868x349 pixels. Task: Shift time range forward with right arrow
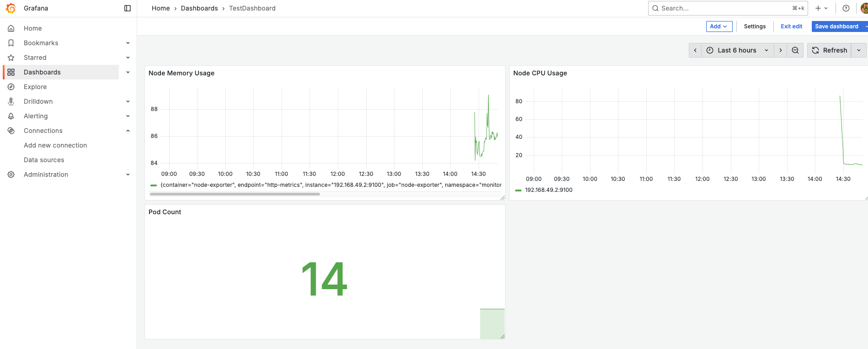point(781,50)
